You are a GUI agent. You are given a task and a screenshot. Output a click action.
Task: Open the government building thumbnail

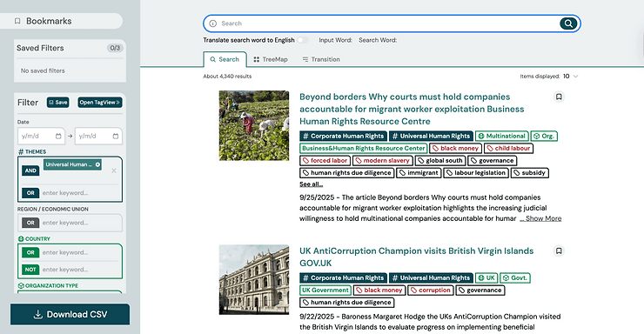point(254,280)
